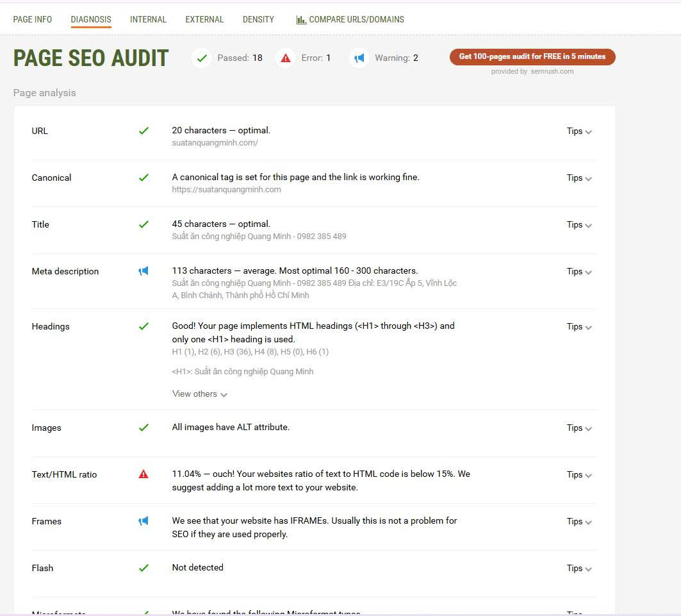Expand Tips for the Meta description row
681x616 pixels.
(579, 272)
